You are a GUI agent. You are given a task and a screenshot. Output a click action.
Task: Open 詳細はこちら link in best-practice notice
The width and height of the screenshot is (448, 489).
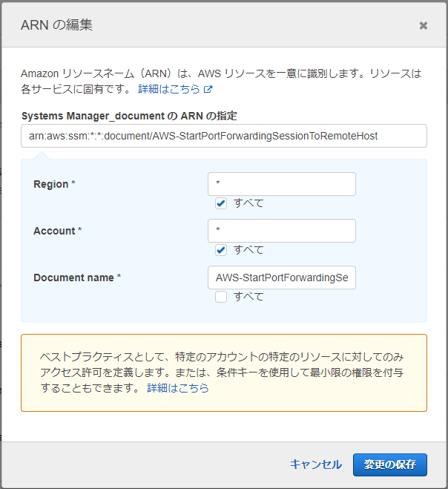(x=178, y=388)
